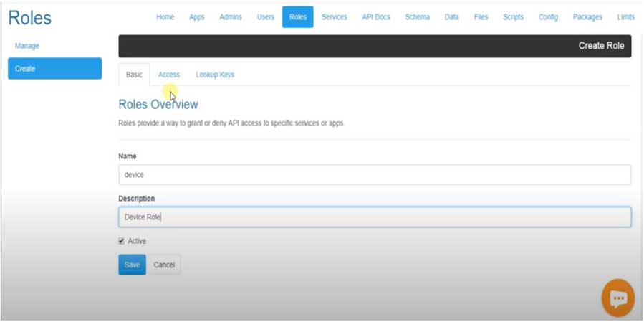
Task: Open the Scripts navigation item
Action: (513, 17)
